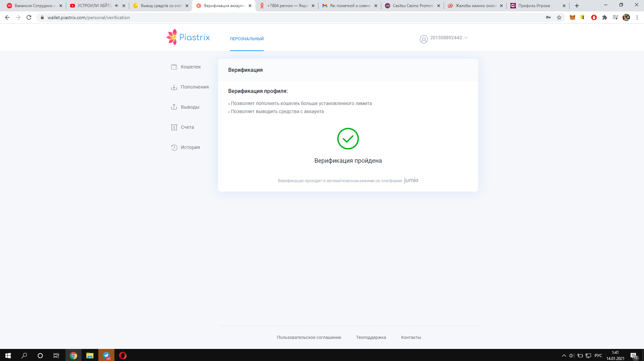Go forward in browser
644x361 pixels.
[x=18, y=17]
